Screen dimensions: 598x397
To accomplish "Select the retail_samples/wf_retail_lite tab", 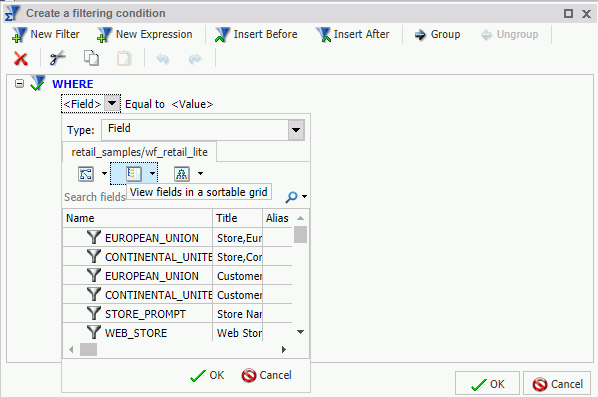I will (139, 152).
